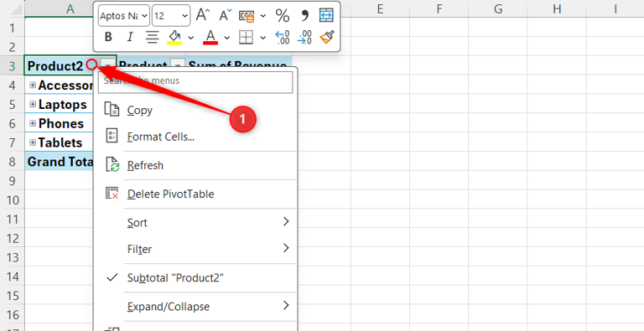This screenshot has height=331, width=644.
Task: Apply the red font color
Action: [x=210, y=38]
